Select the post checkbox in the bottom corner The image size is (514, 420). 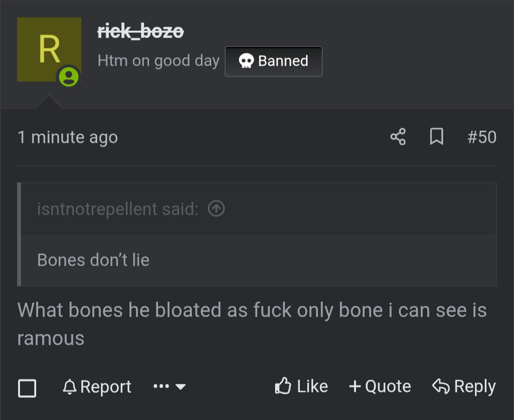click(x=27, y=388)
